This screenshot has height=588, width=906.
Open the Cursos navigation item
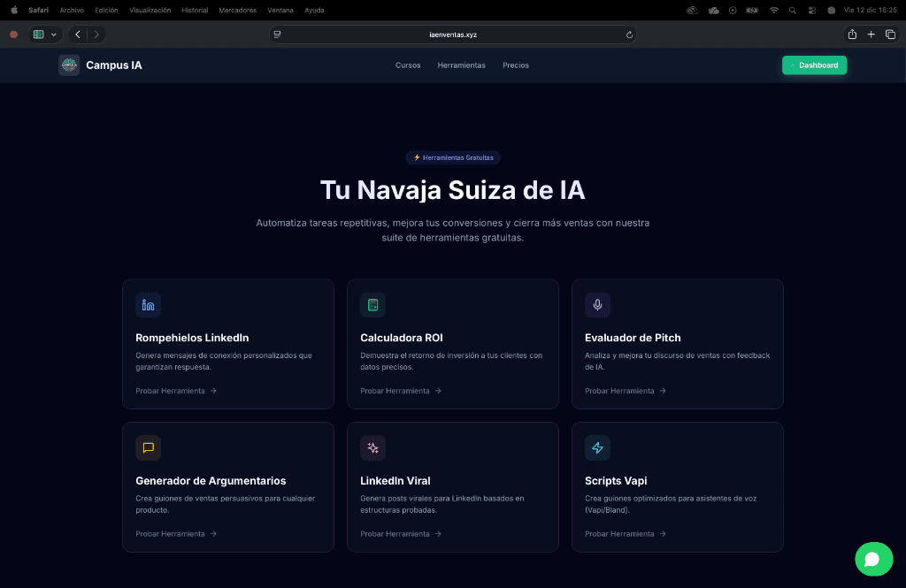coord(408,65)
